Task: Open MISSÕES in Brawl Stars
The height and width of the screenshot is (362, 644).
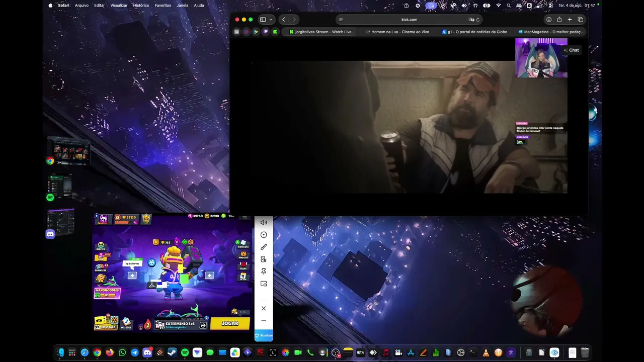Action: (126, 323)
